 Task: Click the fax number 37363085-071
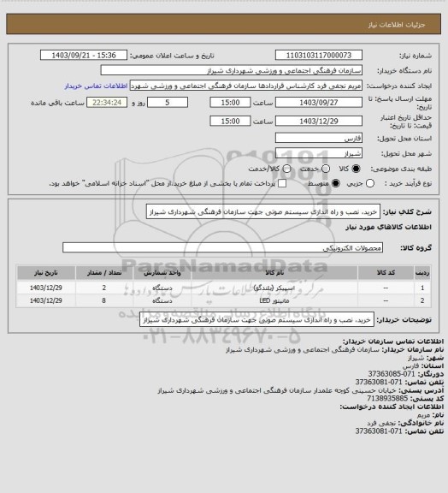click(392, 374)
